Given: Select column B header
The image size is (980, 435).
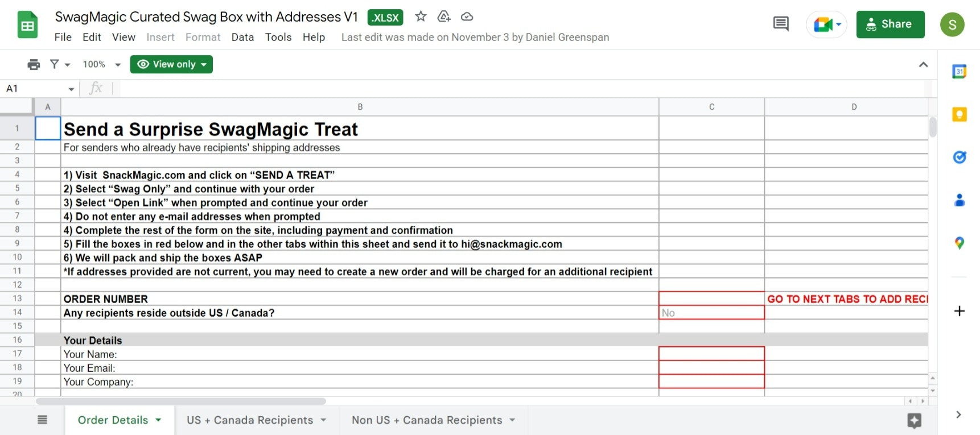Looking at the screenshot, I should click(360, 107).
